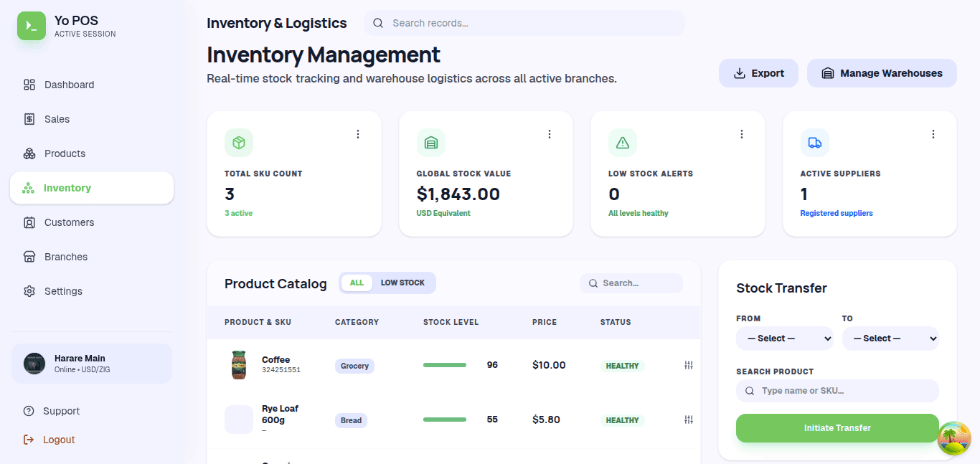The height and width of the screenshot is (464, 980).
Task: Click the CATEGORY column header
Action: point(357,322)
